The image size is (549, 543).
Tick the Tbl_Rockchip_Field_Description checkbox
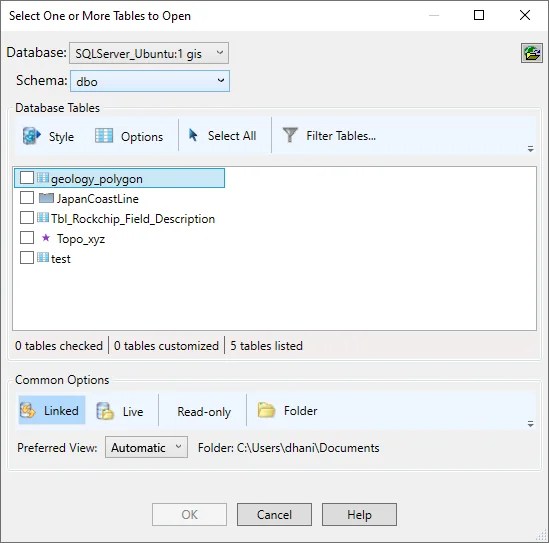[27, 218]
